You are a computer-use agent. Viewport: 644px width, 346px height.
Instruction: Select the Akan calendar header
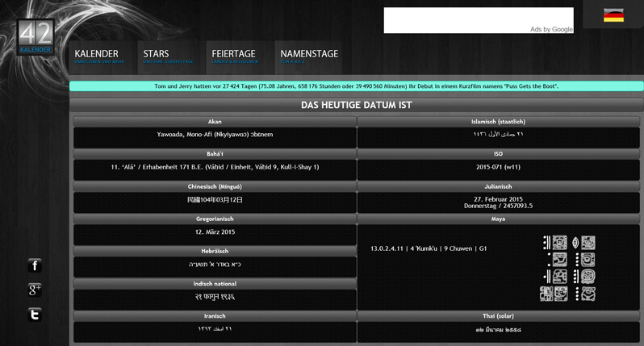pyautogui.click(x=215, y=122)
